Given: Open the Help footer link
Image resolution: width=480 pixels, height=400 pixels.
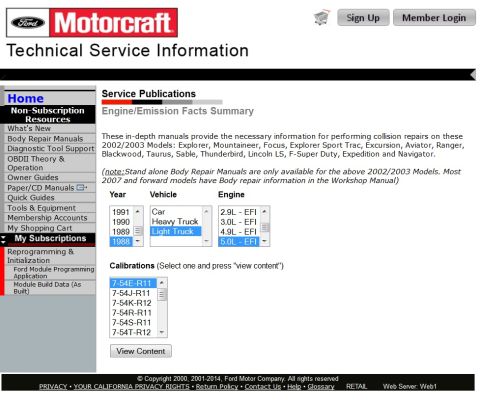Looking at the screenshot, I should click(294, 387).
